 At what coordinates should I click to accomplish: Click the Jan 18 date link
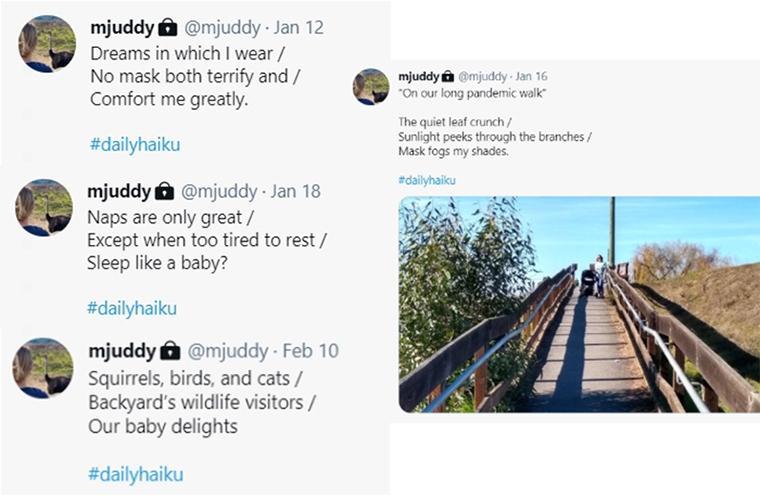click(297, 191)
